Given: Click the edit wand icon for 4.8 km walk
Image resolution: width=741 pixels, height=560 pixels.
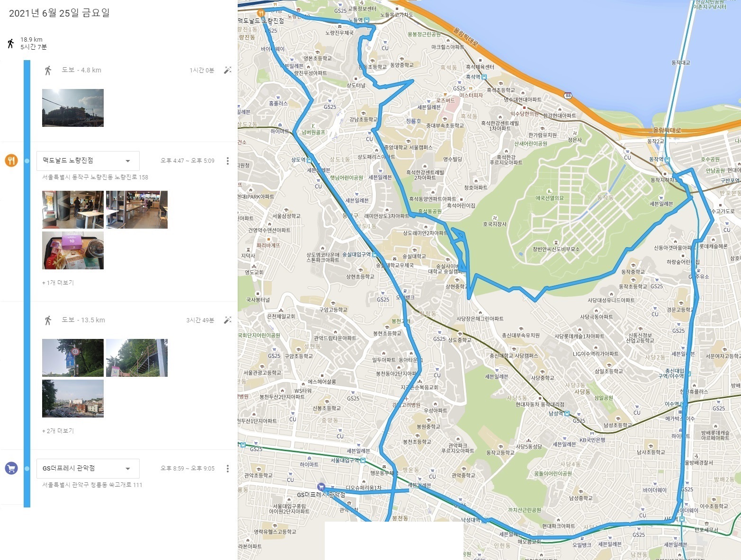Looking at the screenshot, I should point(228,70).
